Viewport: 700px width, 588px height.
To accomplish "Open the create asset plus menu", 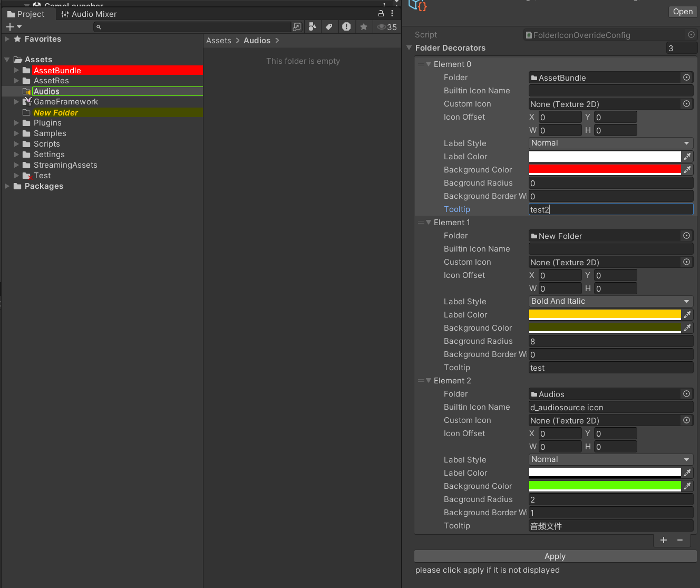I will (x=14, y=27).
